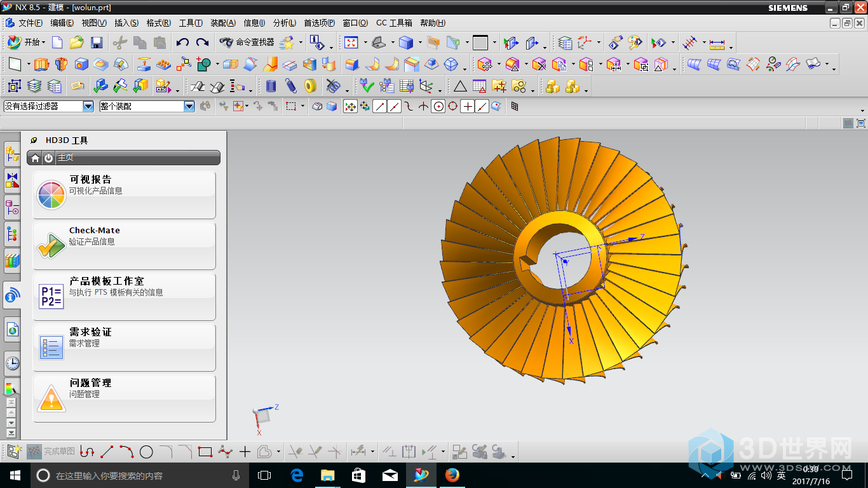Redo the last undone action
Screen dimensions: 868x488
pos(202,43)
